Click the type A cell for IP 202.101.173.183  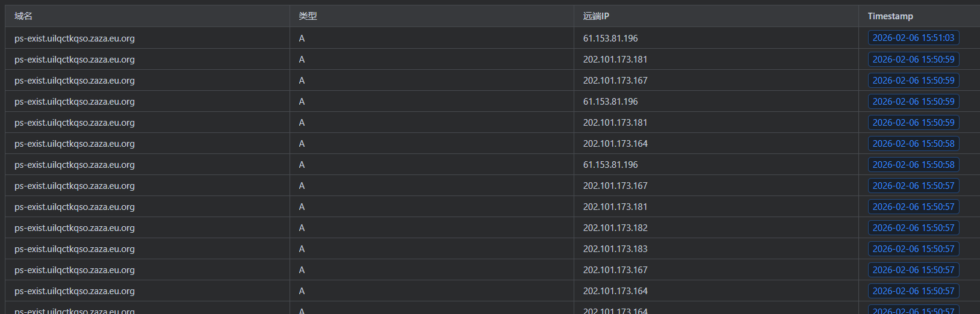(x=302, y=249)
